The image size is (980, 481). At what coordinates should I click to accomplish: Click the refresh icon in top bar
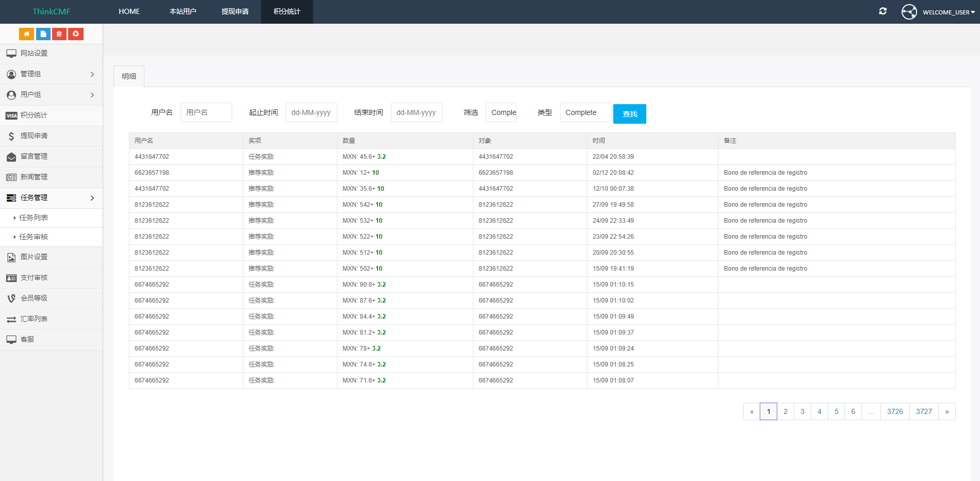click(x=883, y=11)
